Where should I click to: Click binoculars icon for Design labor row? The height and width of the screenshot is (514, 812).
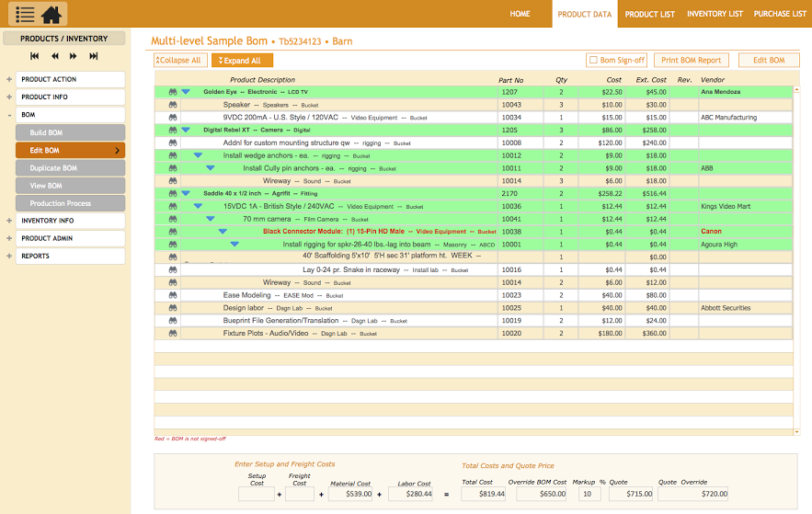pyautogui.click(x=173, y=308)
